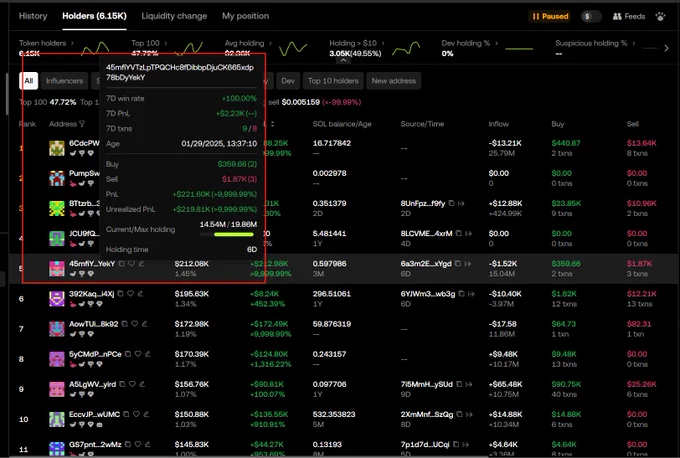Select the Influencers filter chip
Image resolution: width=680 pixels, height=458 pixels.
[64, 81]
